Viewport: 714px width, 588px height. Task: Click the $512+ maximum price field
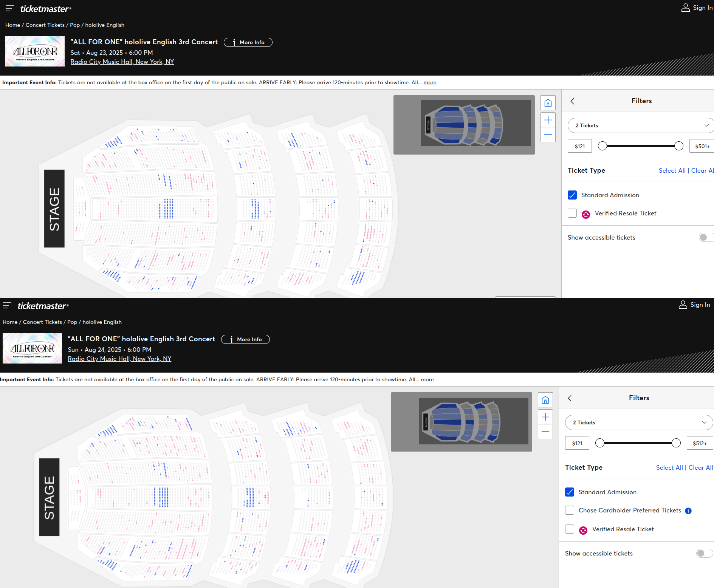[x=700, y=443]
